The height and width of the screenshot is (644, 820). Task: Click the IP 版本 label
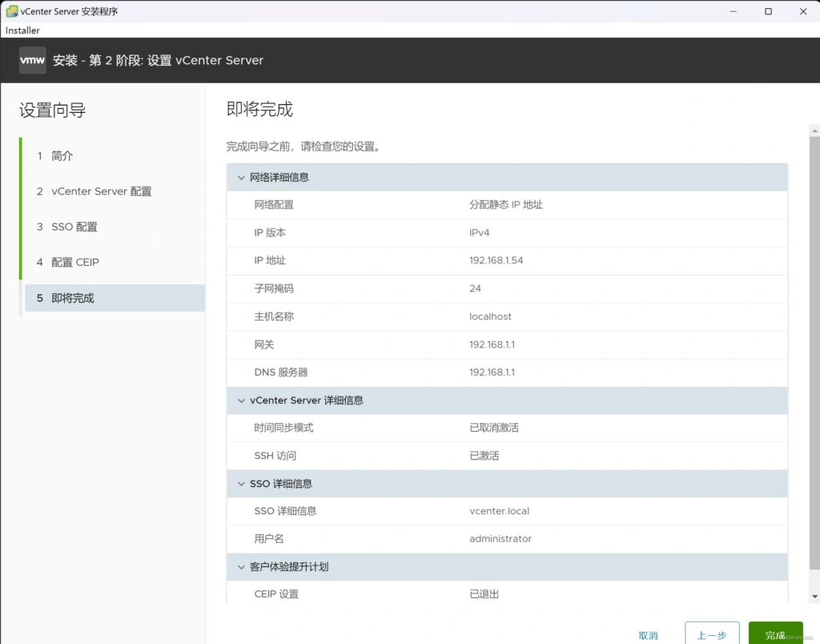(270, 233)
